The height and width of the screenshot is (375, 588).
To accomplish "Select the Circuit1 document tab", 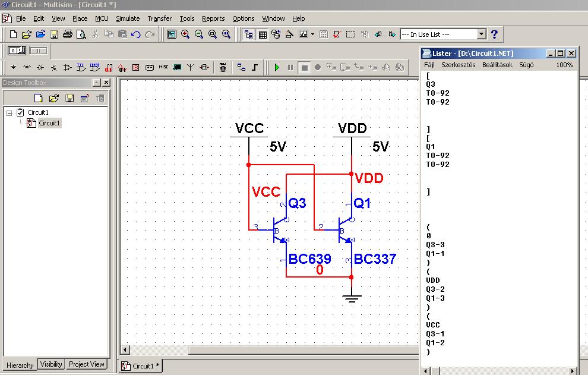I will (x=141, y=366).
